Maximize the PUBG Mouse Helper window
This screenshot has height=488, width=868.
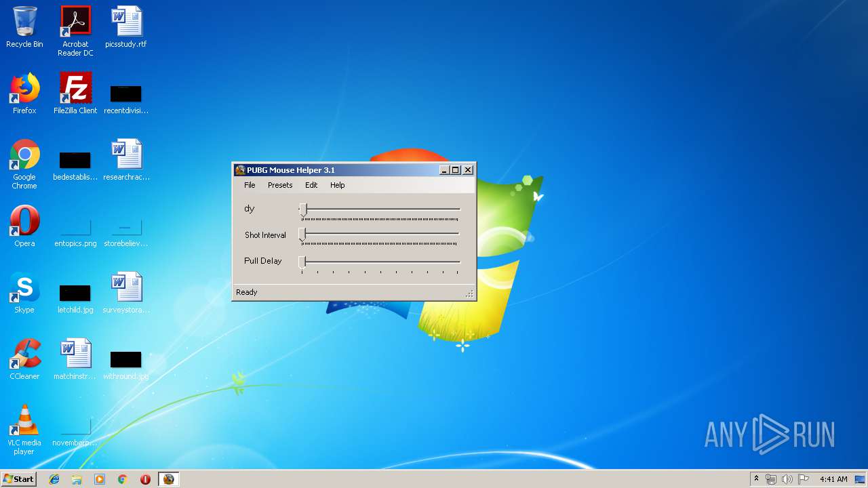[x=456, y=170]
